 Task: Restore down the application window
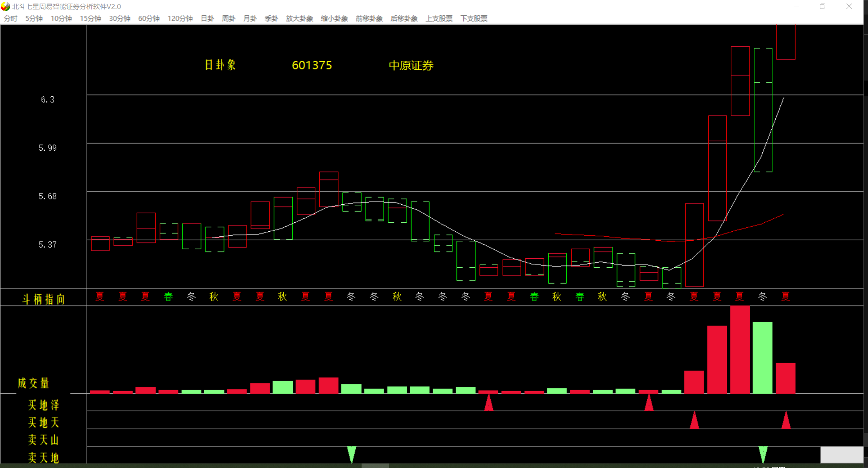coord(823,6)
